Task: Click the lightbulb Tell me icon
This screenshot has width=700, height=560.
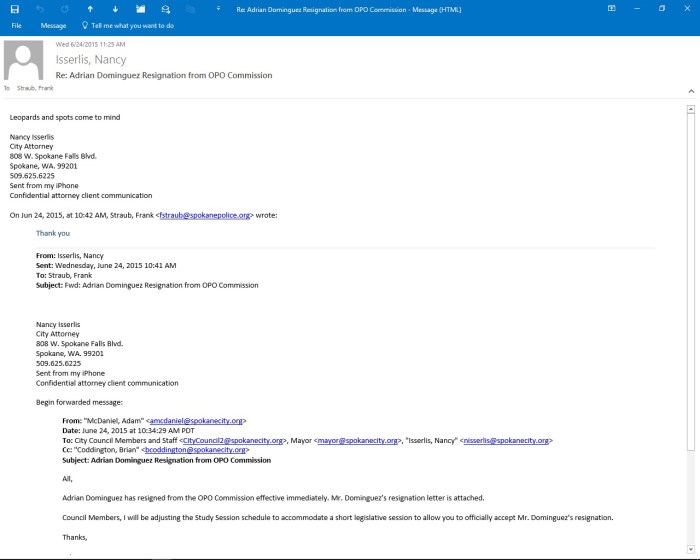Action: click(x=85, y=25)
